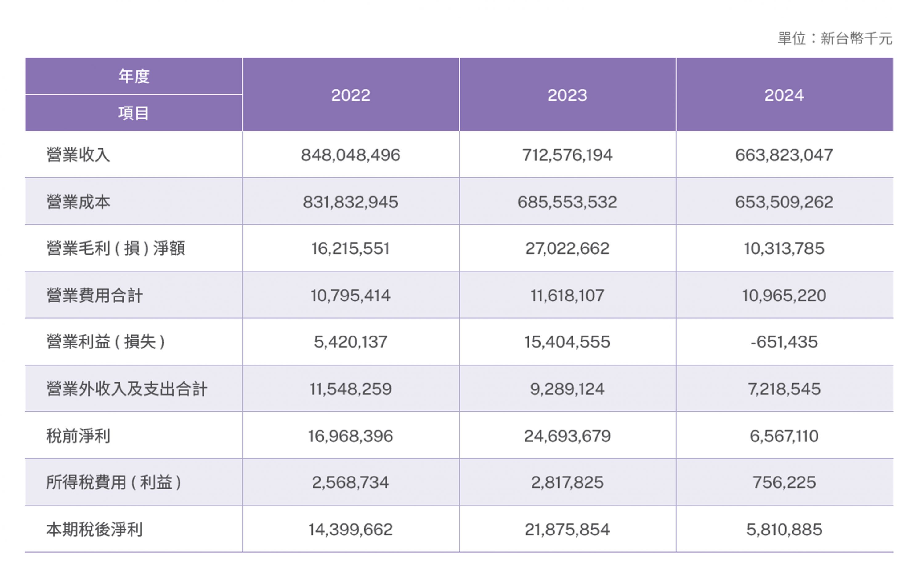Click the 單位:新台幣千元 unit note

834,38
